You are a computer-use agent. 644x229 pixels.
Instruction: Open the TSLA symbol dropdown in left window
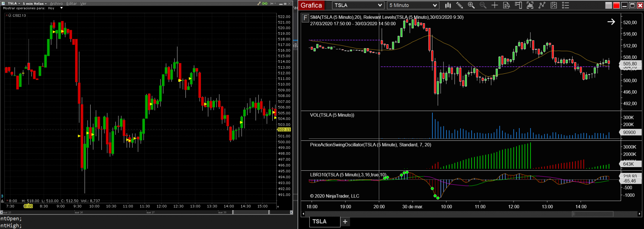(x=14, y=4)
